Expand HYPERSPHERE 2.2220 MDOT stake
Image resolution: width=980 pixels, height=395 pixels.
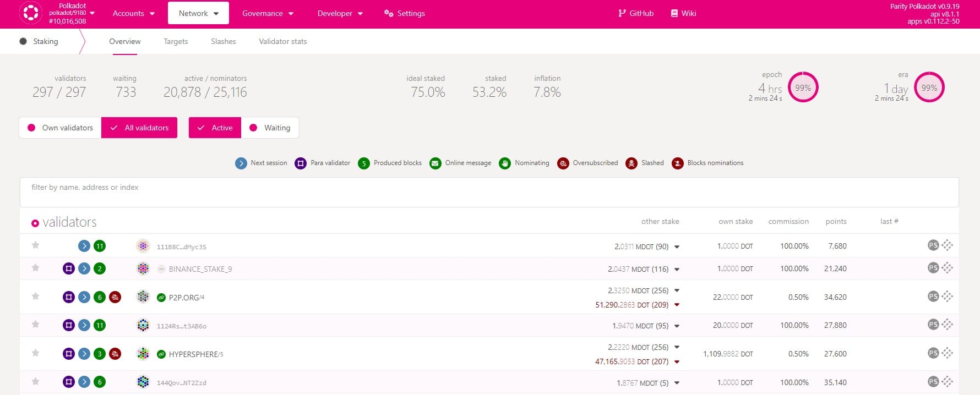[x=677, y=347]
